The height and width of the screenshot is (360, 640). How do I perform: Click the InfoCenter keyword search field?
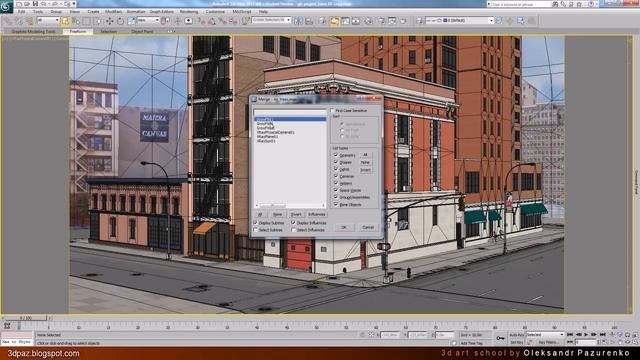(x=520, y=4)
